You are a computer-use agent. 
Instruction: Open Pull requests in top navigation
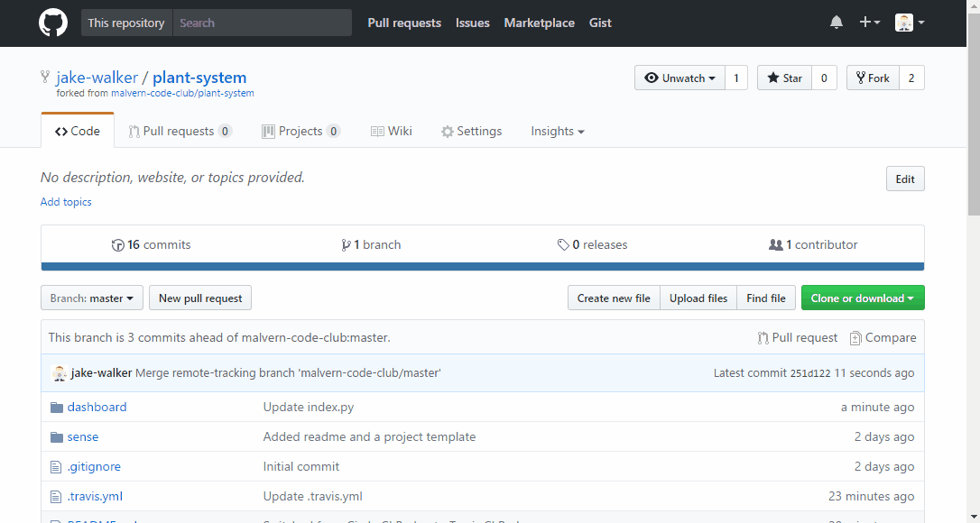click(404, 23)
